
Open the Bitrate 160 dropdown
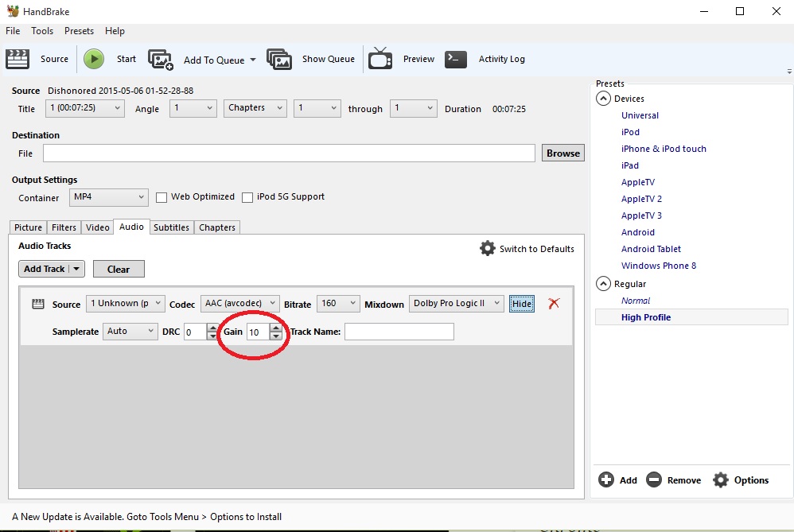[338, 303]
